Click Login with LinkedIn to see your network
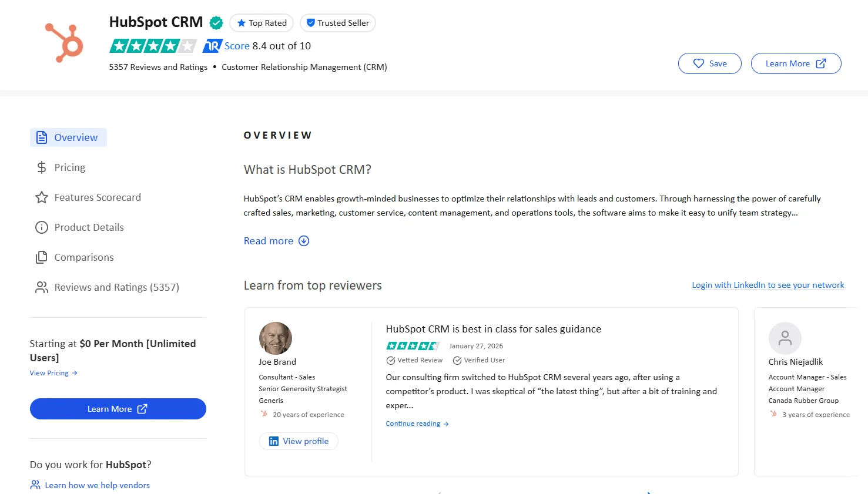This screenshot has width=868, height=494. tap(768, 285)
